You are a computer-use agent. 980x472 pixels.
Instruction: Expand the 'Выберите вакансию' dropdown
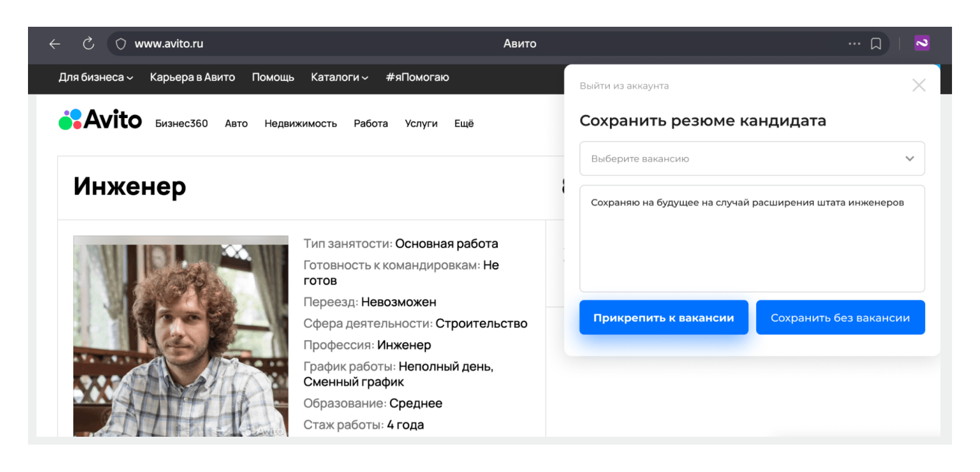[752, 159]
